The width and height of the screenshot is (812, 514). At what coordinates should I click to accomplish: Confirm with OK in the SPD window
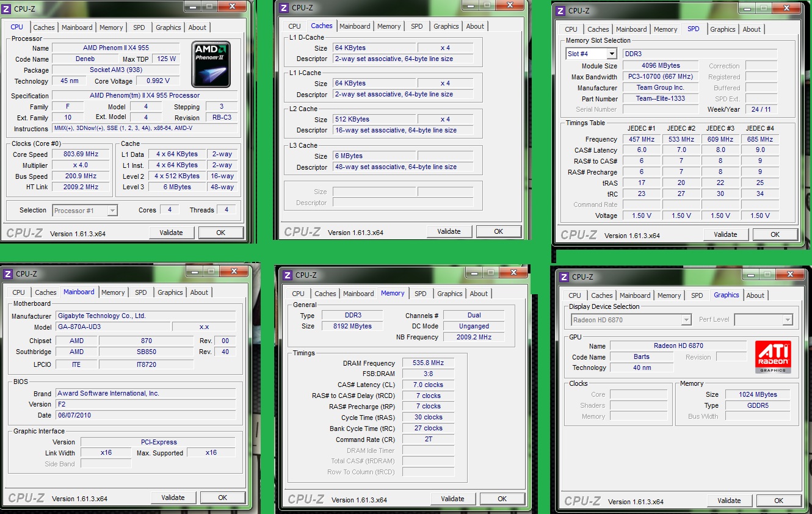click(775, 234)
